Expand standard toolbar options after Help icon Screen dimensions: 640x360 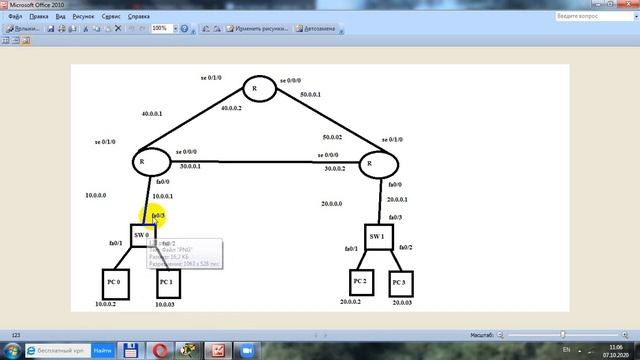[x=193, y=31]
